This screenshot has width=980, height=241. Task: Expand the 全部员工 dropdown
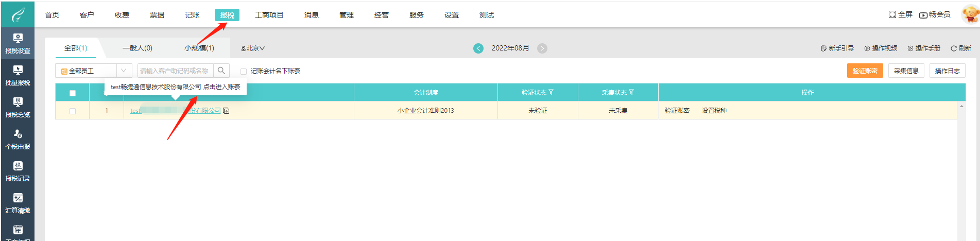pyautogui.click(x=124, y=71)
